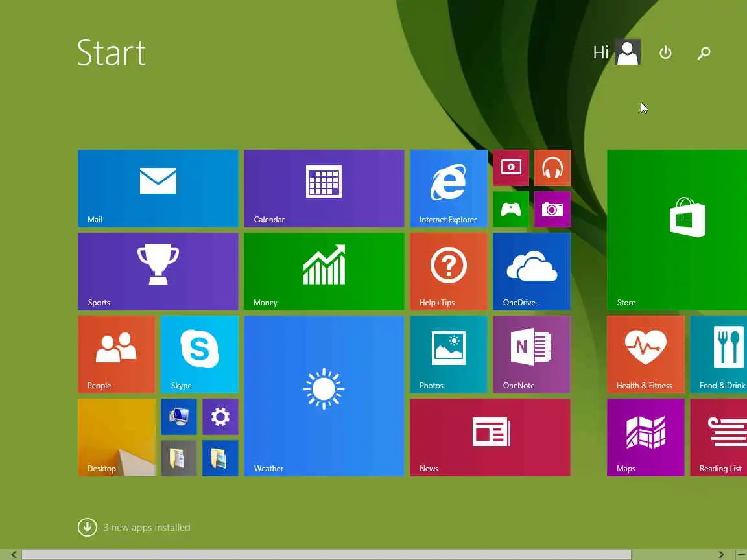This screenshot has height=560, width=747.
Task: Open the OneNote tile
Action: [x=532, y=355]
